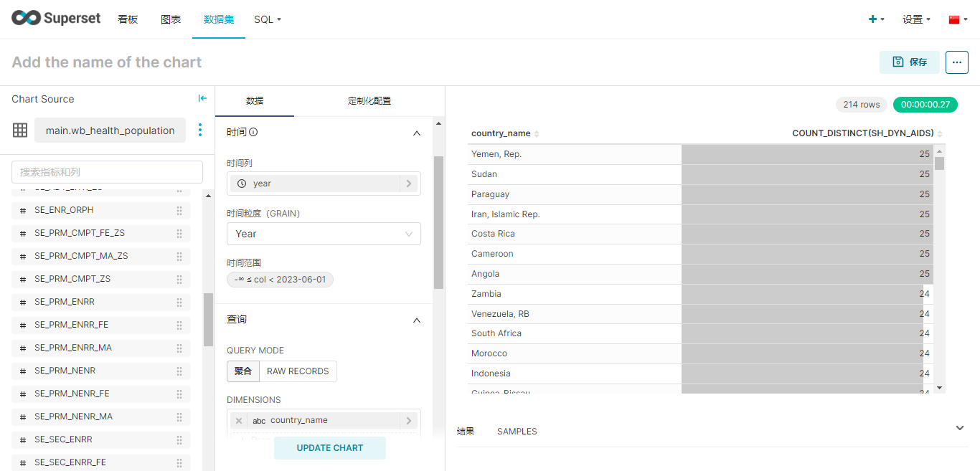Click the Superset logo
The width and height of the screenshot is (980, 471).
[x=56, y=19]
